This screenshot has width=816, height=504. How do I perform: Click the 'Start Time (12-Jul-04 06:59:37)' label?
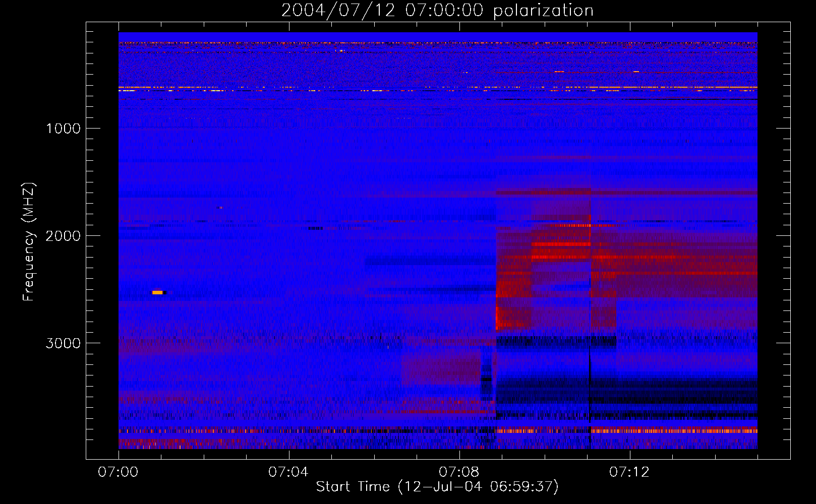coord(437,487)
